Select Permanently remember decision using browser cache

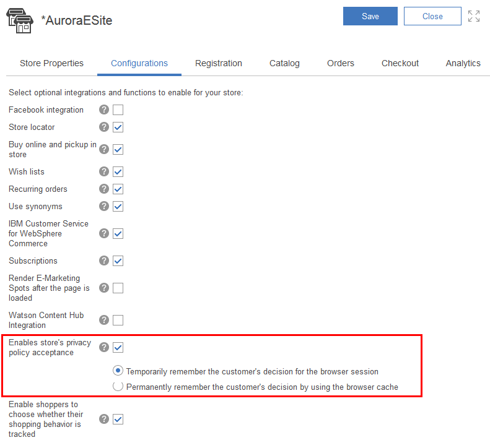[x=118, y=387]
